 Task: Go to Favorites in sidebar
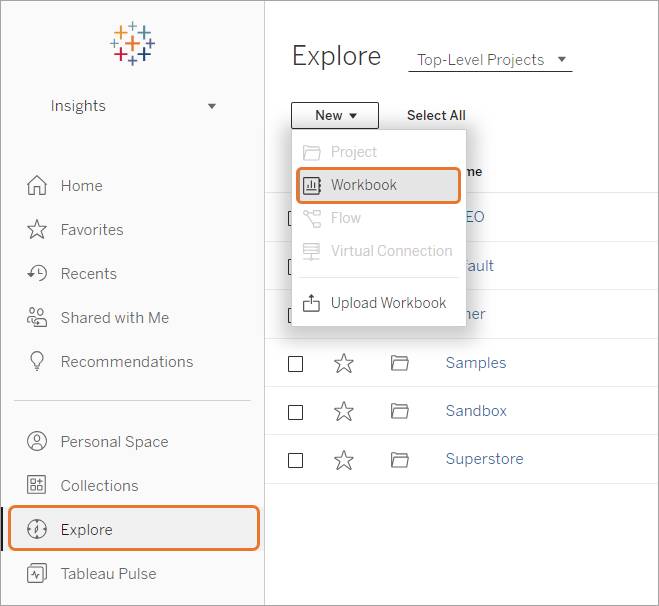92,229
